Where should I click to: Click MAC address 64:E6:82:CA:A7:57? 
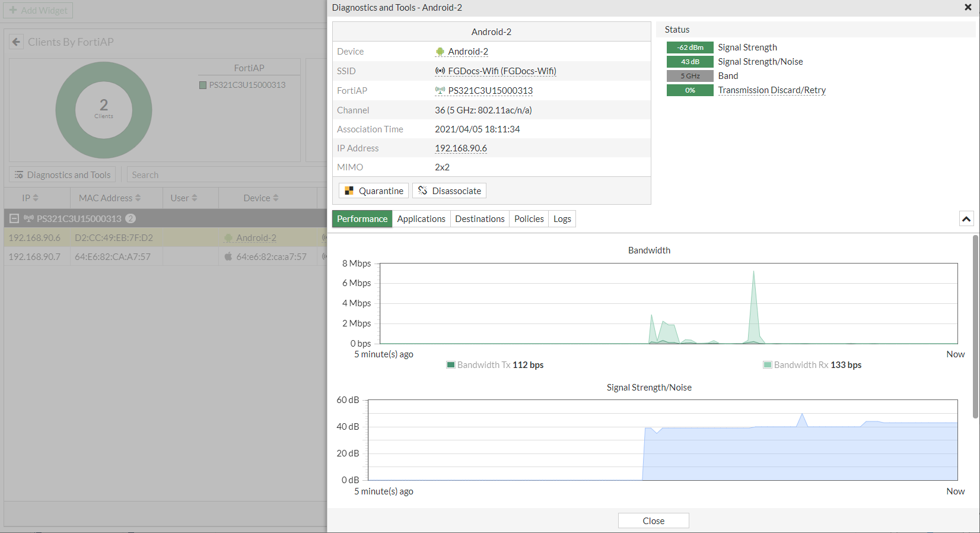click(x=113, y=256)
